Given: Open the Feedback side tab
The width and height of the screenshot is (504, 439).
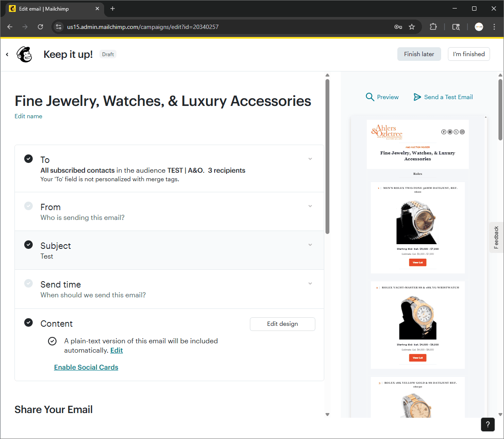Looking at the screenshot, I should [496, 237].
